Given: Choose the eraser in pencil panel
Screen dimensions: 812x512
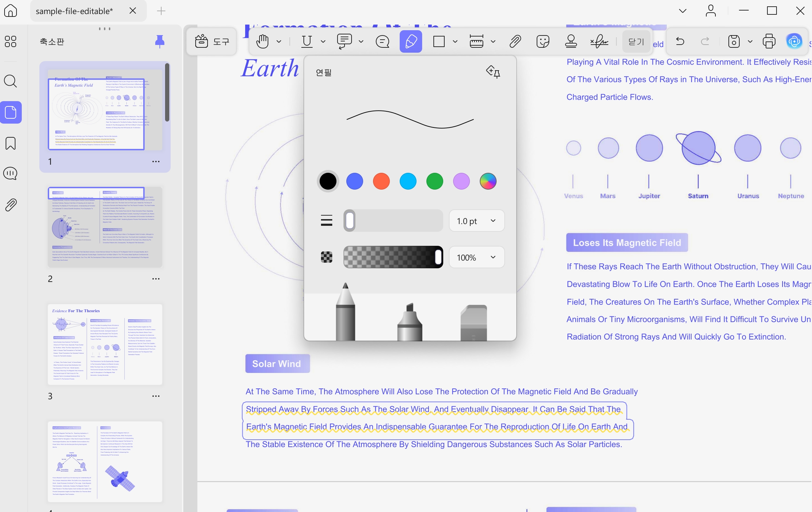Looking at the screenshot, I should [473, 322].
